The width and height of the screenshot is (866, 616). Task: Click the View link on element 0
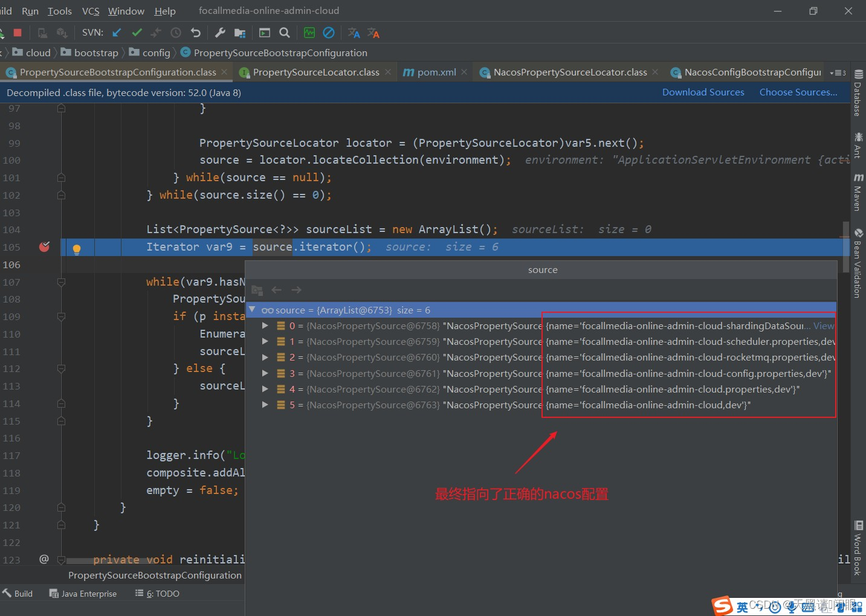point(824,326)
